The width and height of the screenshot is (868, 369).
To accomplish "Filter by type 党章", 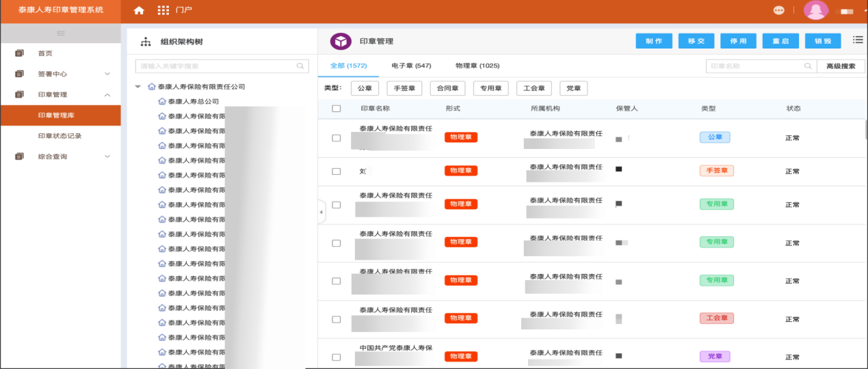I will 573,88.
